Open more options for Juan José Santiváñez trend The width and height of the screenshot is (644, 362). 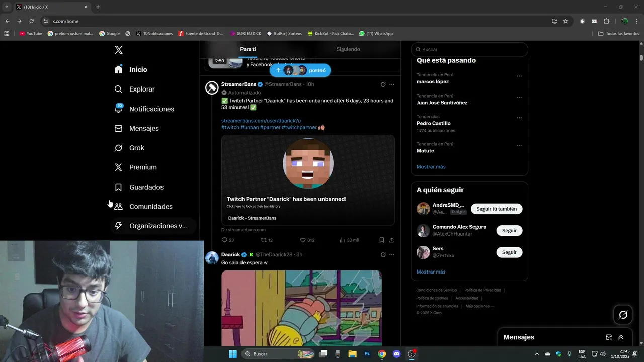pos(519,97)
